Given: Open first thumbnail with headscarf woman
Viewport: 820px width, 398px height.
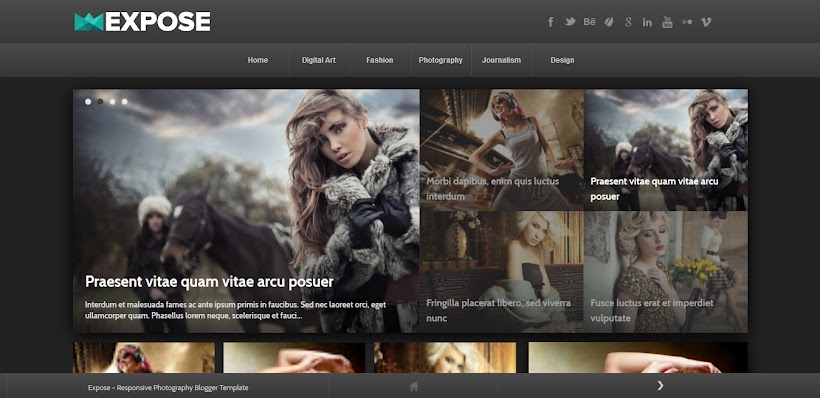Looking at the screenshot, I should [144, 357].
